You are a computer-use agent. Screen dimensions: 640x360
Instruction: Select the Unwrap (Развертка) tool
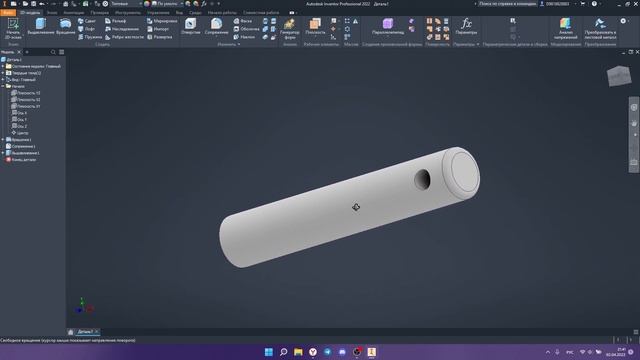coord(160,37)
